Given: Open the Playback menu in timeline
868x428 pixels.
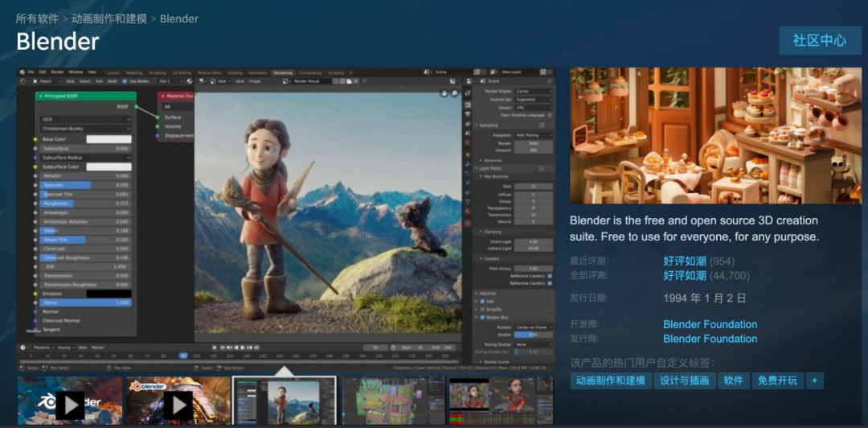Looking at the screenshot, I should pyautogui.click(x=42, y=348).
